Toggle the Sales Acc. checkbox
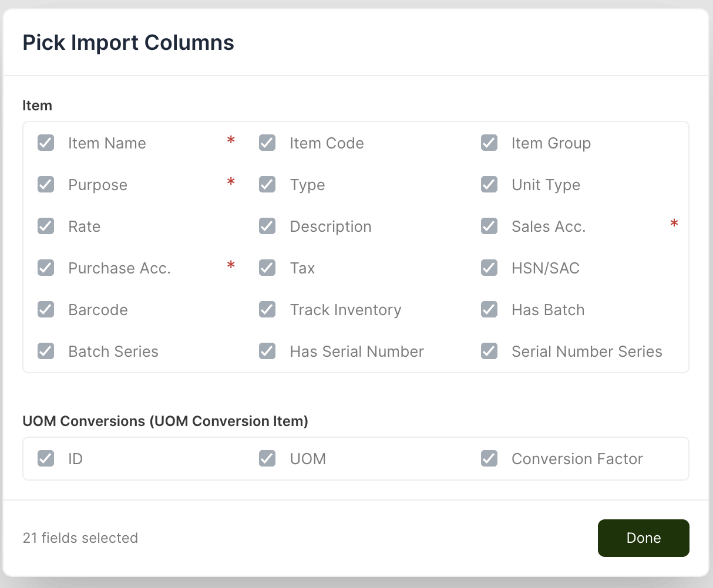This screenshot has width=713, height=588. (x=489, y=226)
